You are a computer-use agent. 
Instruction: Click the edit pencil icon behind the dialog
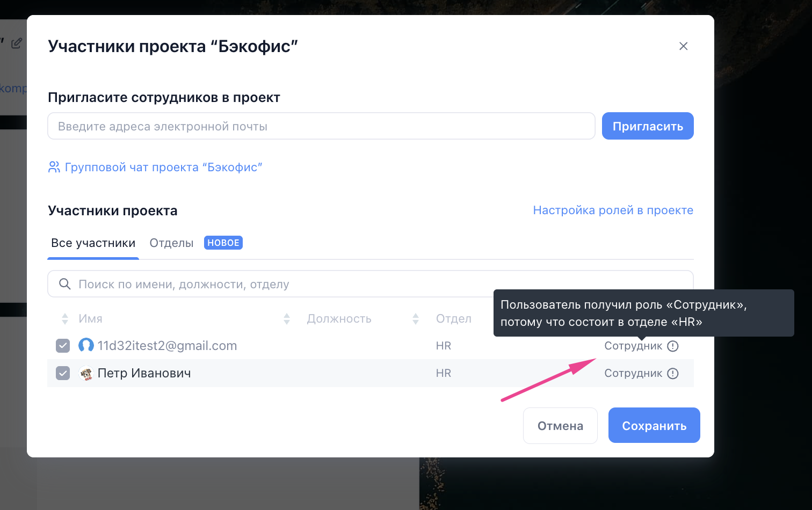(x=17, y=43)
